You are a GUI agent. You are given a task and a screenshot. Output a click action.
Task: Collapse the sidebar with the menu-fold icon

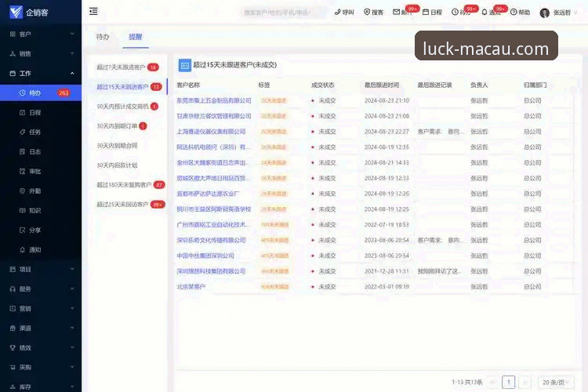click(x=93, y=11)
